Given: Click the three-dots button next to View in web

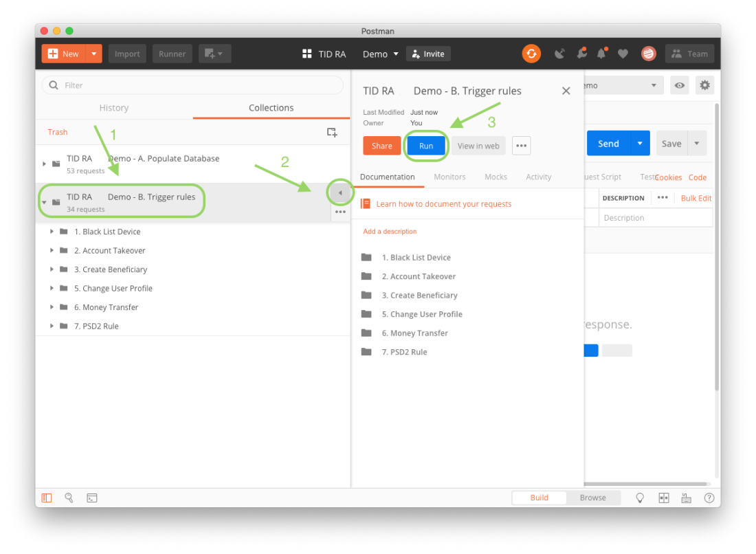Looking at the screenshot, I should (x=521, y=146).
